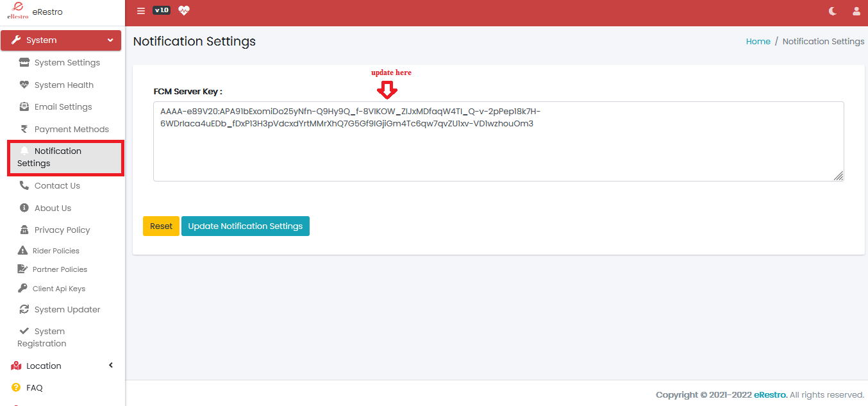Open System Settings from sidebar
This screenshot has width=868, height=406.
[x=67, y=63]
